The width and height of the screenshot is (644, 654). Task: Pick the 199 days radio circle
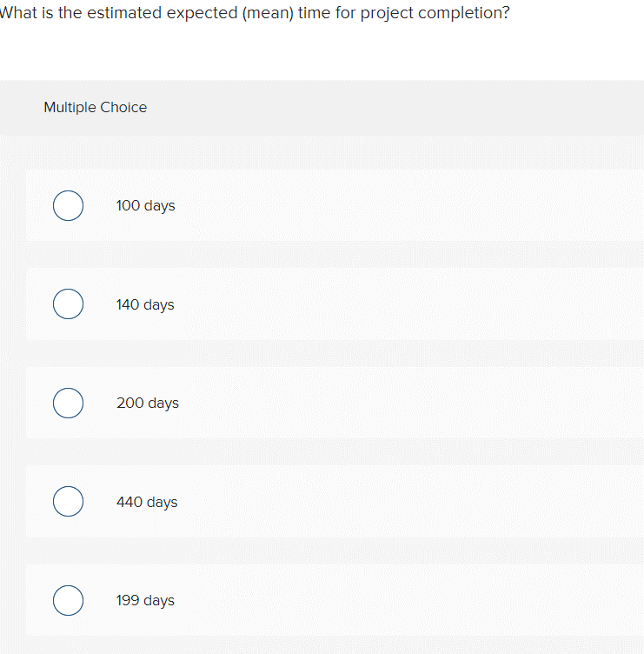click(68, 601)
